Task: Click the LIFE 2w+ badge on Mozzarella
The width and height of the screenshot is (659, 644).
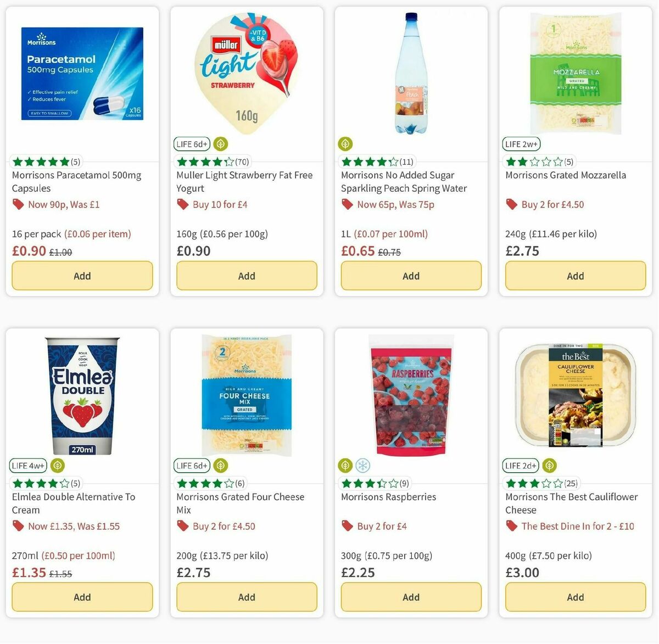Action: pyautogui.click(x=521, y=144)
